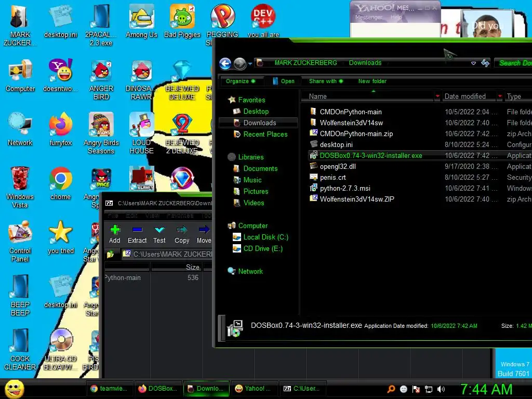Screen dimensions: 532x399
Task: Open the volume tray icon
Action: click(x=441, y=389)
